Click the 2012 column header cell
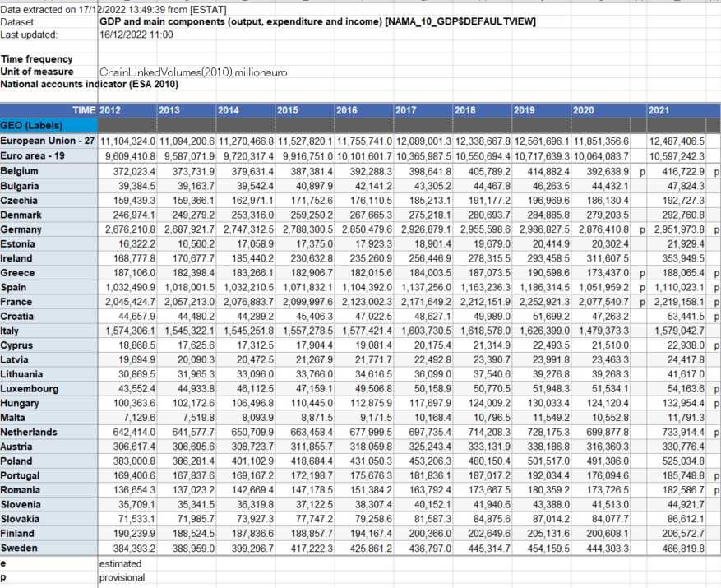This screenshot has height=588, width=721. pyautogui.click(x=127, y=110)
